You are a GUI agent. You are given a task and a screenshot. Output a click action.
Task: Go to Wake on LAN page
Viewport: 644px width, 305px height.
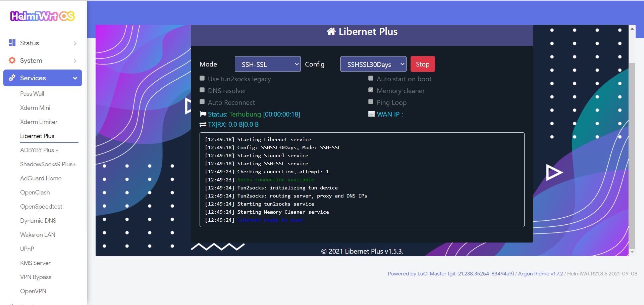38,235
